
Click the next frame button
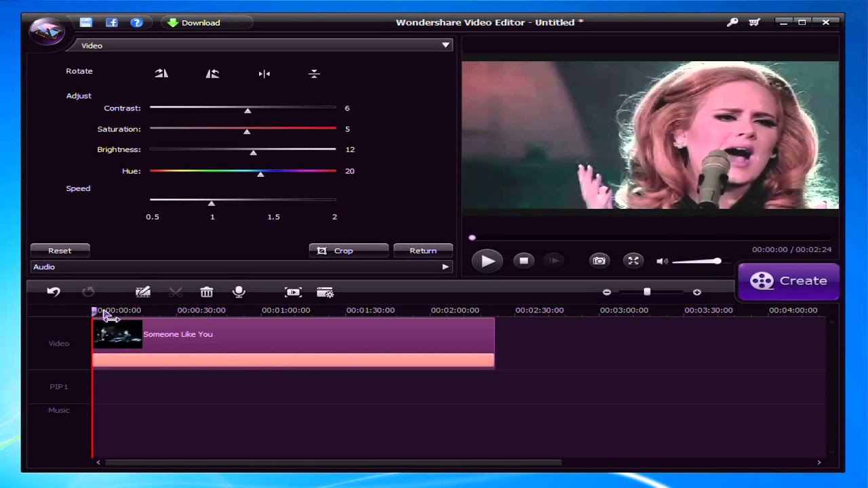pos(554,260)
